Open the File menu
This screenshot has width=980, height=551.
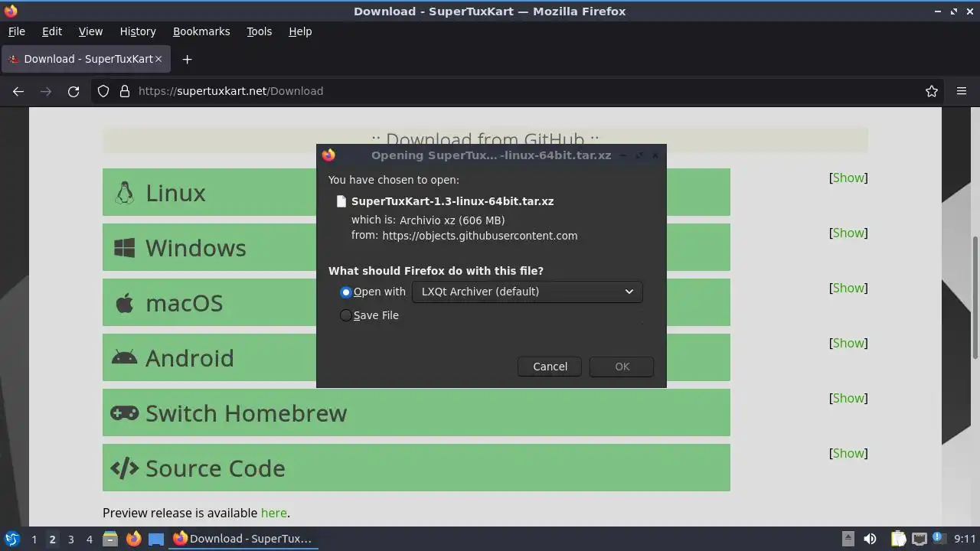tap(16, 31)
